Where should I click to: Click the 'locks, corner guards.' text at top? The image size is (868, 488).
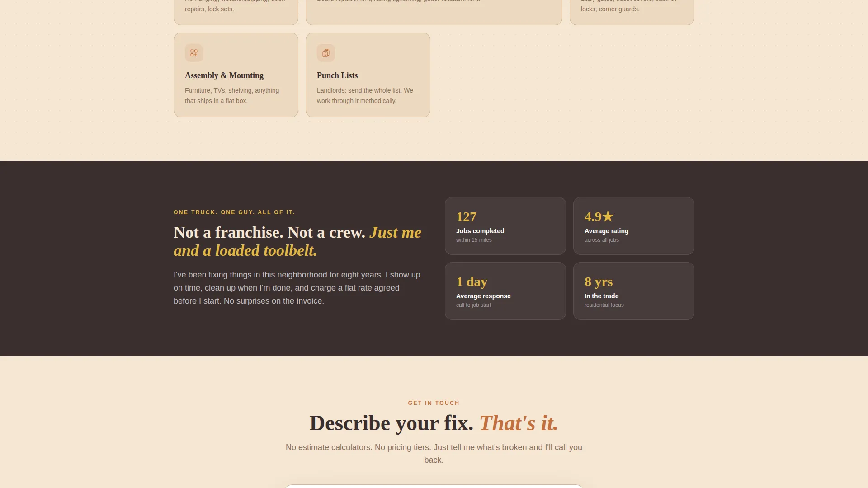(x=610, y=9)
